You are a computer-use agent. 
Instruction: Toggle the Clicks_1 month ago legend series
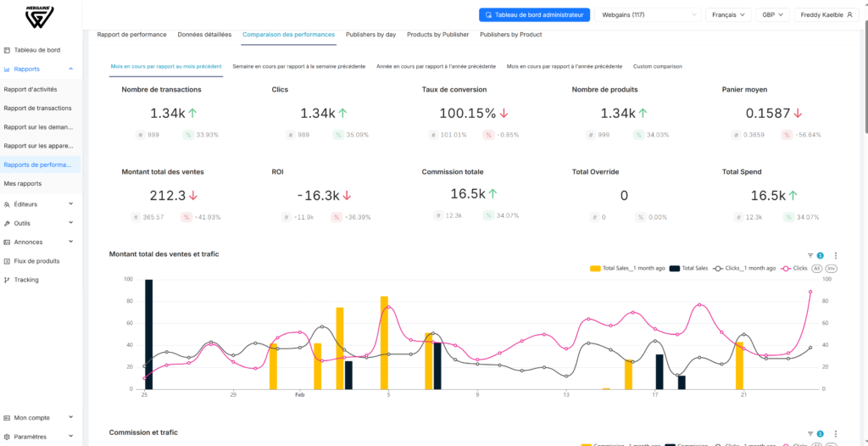745,268
